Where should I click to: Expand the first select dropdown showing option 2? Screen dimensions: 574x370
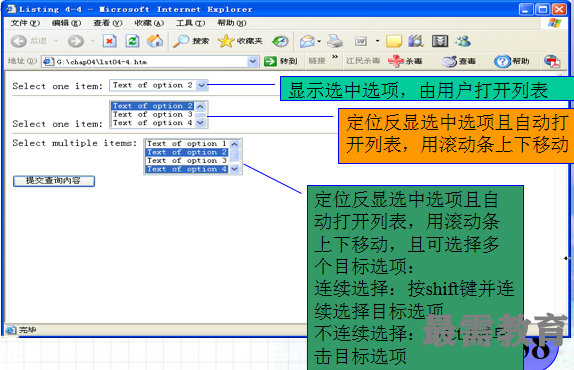click(202, 86)
